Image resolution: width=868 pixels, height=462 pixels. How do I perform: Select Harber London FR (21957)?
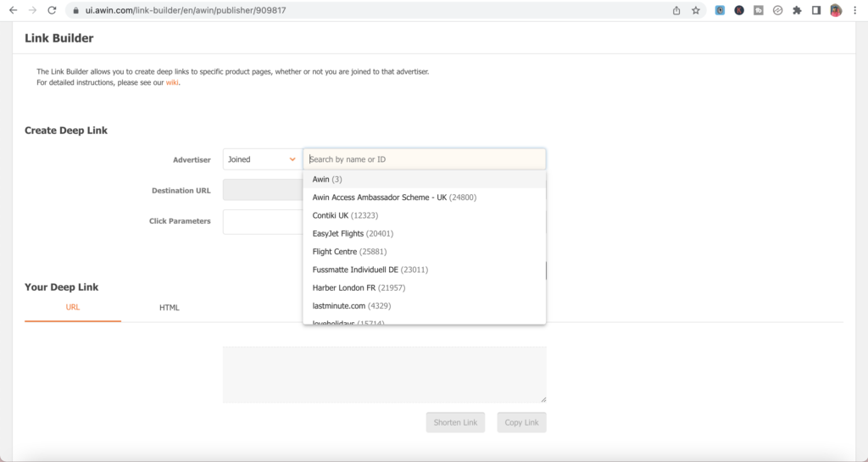(425, 287)
